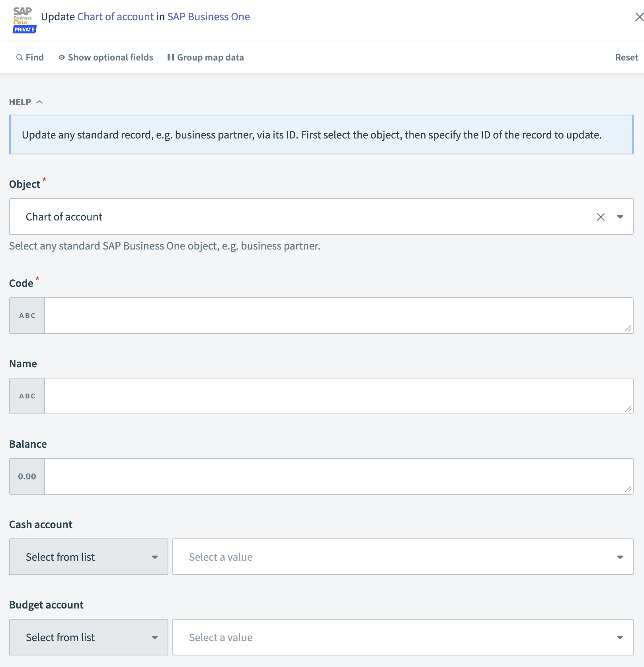Open the SAP Business One link
The height and width of the screenshot is (667, 644).
click(208, 17)
